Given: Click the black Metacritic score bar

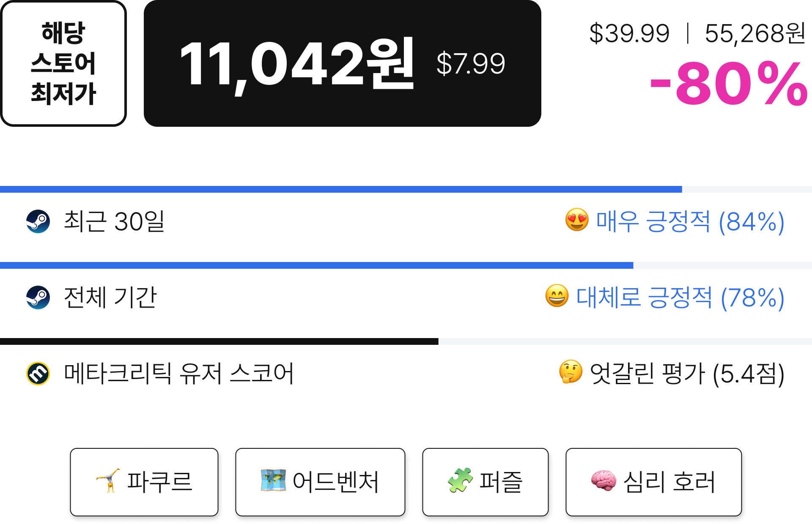Looking at the screenshot, I should [x=219, y=341].
